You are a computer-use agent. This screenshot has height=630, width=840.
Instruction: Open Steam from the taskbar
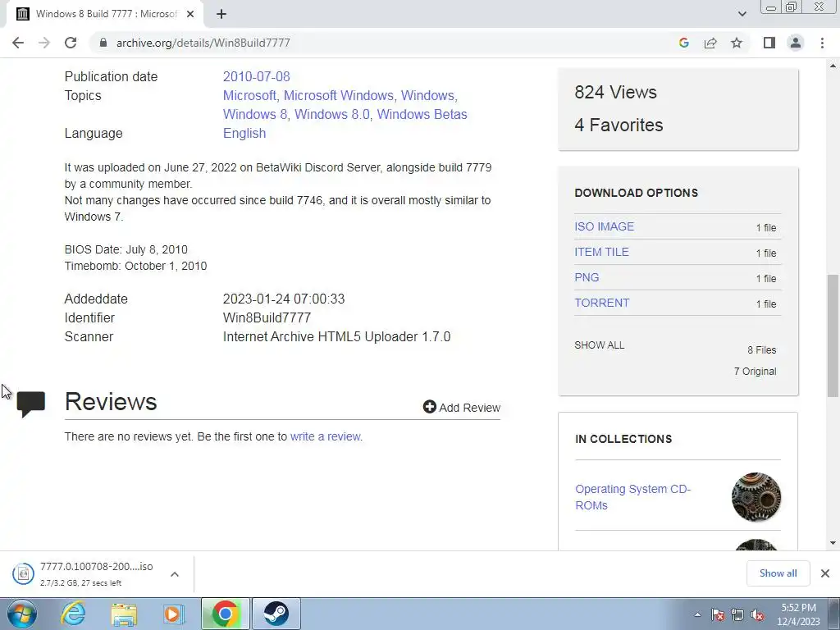click(x=276, y=614)
